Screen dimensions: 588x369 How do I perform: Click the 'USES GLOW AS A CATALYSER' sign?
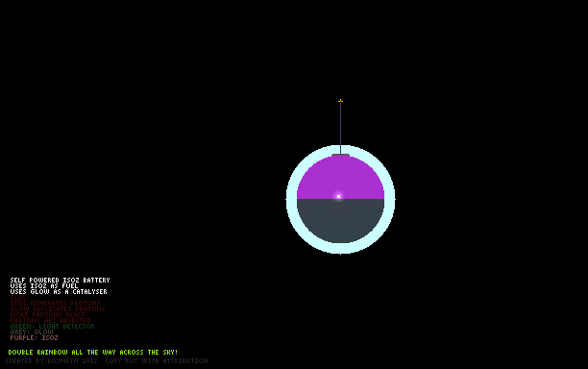coord(59,292)
